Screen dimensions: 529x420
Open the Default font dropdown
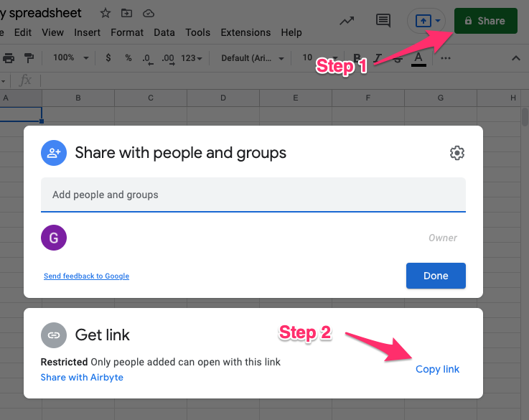(x=252, y=58)
